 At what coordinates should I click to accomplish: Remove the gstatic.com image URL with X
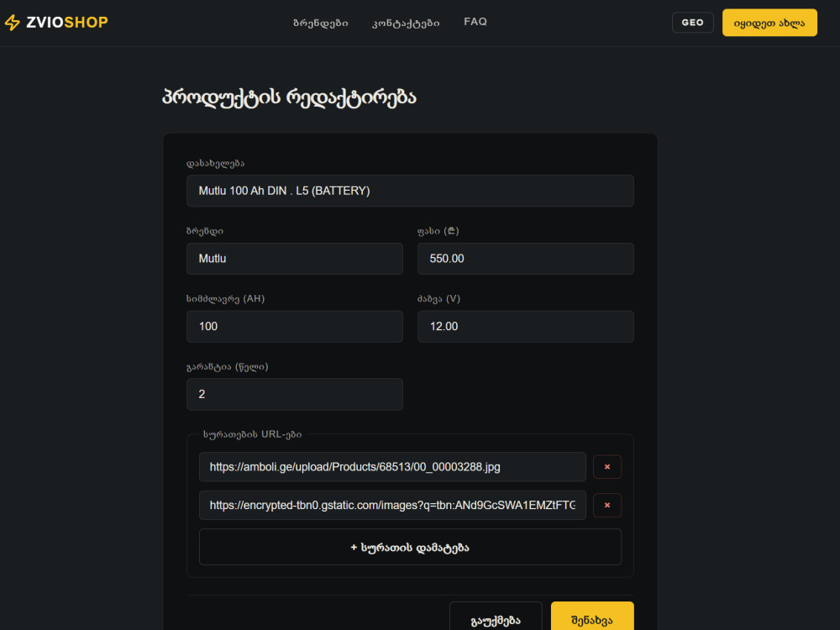(607, 505)
